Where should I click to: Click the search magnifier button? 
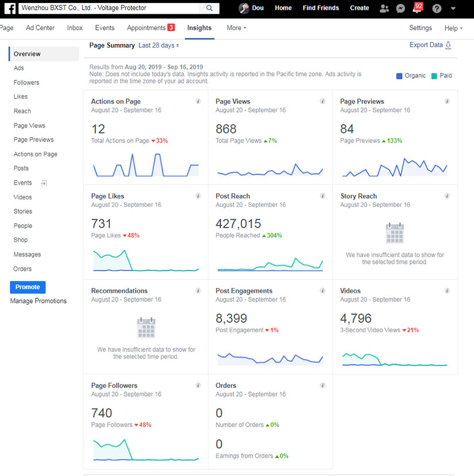point(209,8)
